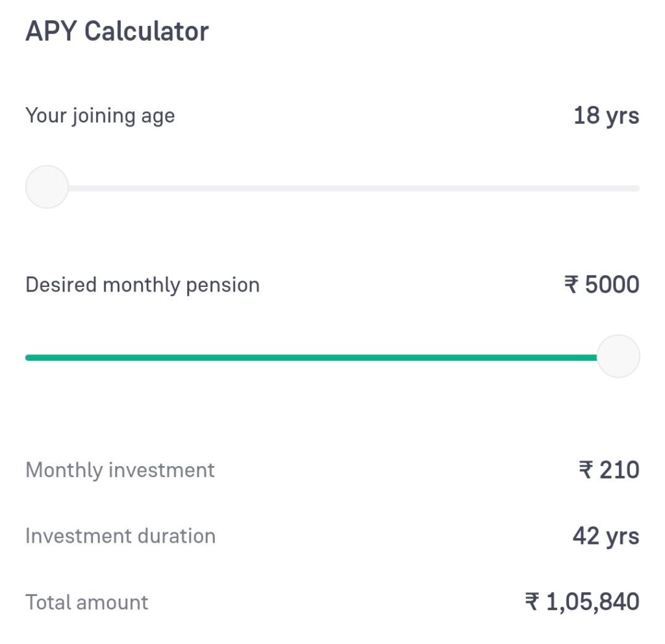Click the APY Calculator heading
The height and width of the screenshot is (644, 665).
[x=117, y=31]
